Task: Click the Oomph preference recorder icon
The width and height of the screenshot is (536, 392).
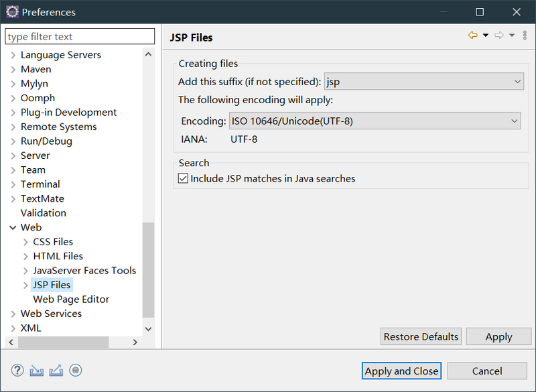Action: click(x=75, y=369)
